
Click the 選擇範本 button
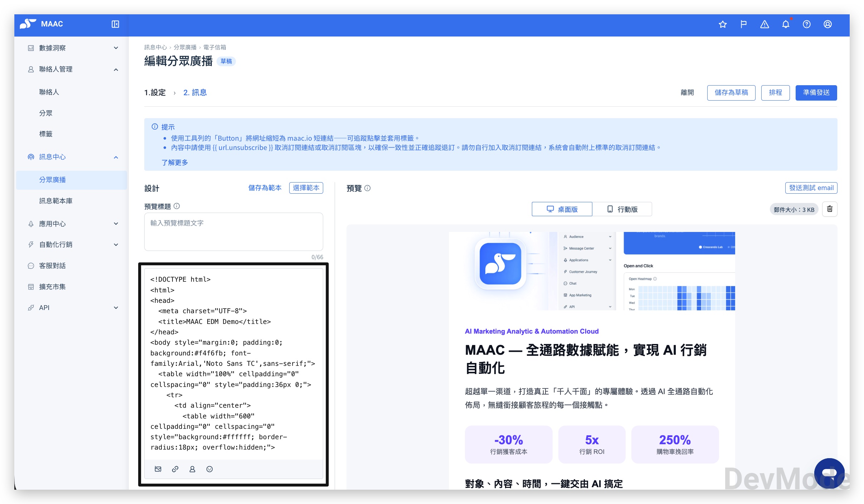306,188
